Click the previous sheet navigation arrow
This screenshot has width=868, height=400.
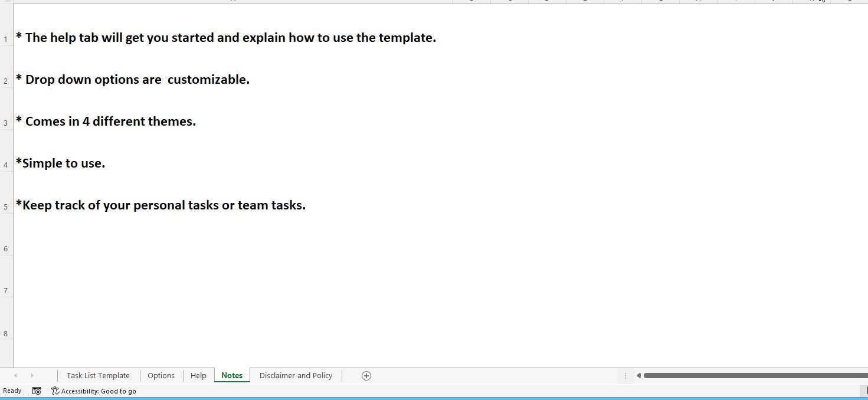[15, 375]
